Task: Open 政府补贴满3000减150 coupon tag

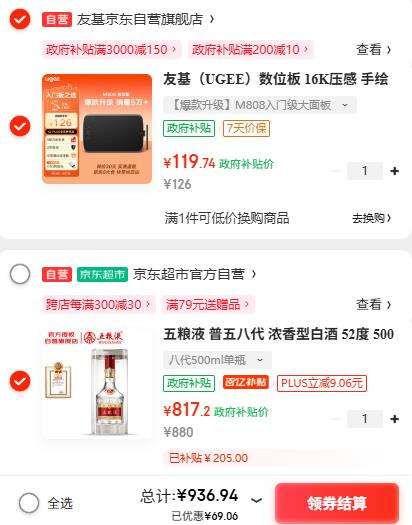Action: pyautogui.click(x=111, y=50)
